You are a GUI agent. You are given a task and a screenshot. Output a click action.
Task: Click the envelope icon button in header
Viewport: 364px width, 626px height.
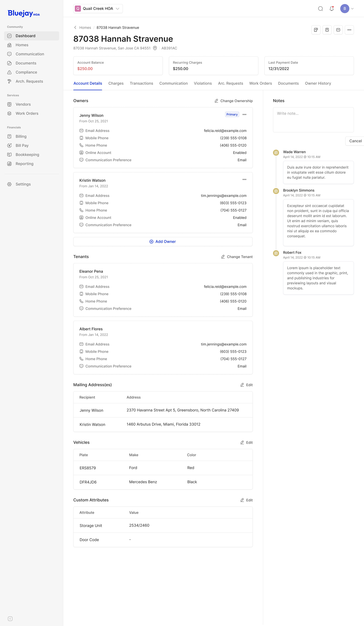coord(338,30)
